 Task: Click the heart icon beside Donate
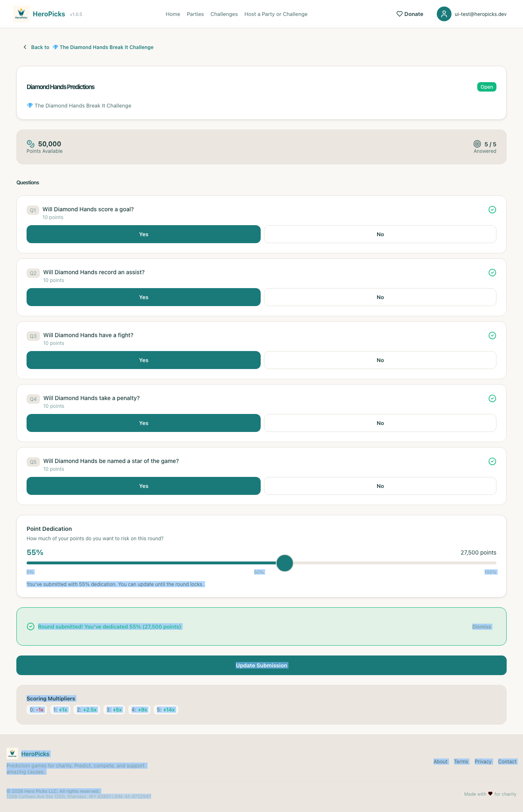click(400, 14)
